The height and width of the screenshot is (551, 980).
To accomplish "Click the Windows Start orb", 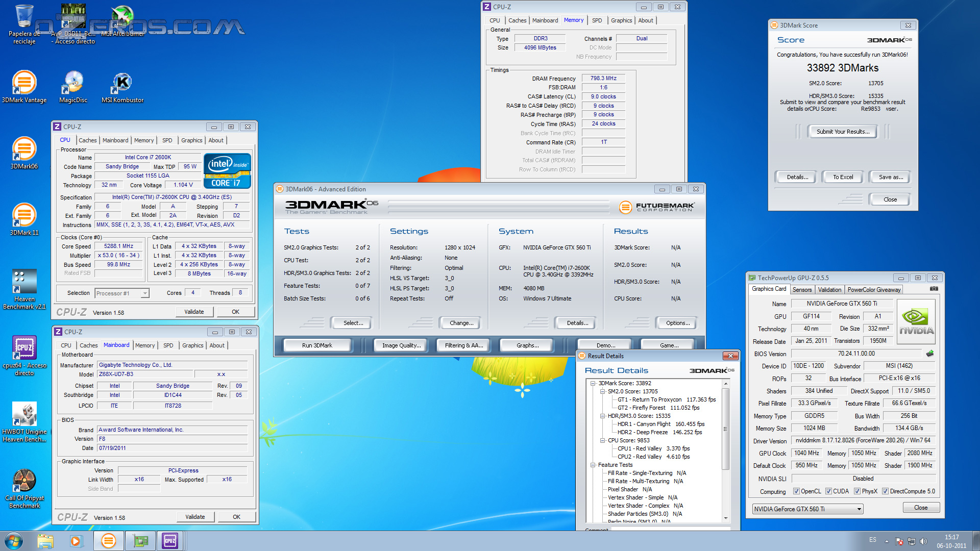I will 14,541.
